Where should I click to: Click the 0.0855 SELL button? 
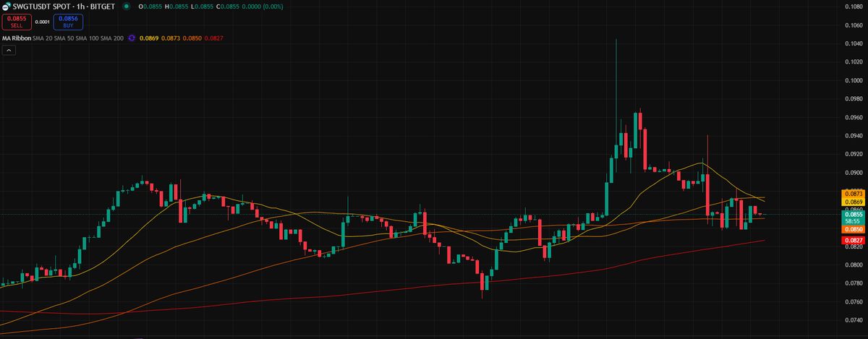click(x=17, y=22)
